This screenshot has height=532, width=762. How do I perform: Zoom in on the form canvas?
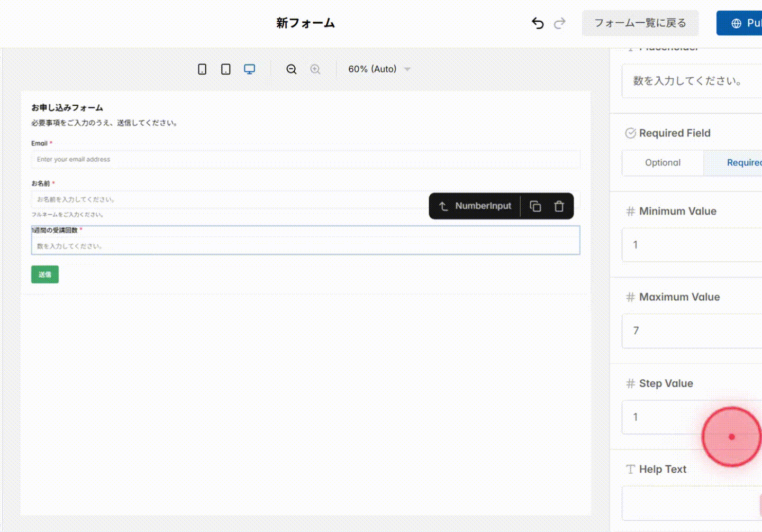pos(315,69)
